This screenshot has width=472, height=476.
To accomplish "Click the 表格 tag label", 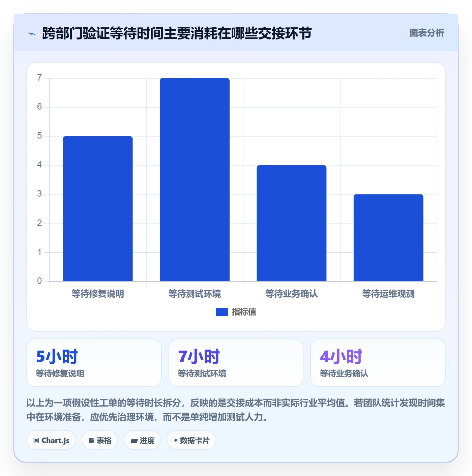I will click(104, 441).
